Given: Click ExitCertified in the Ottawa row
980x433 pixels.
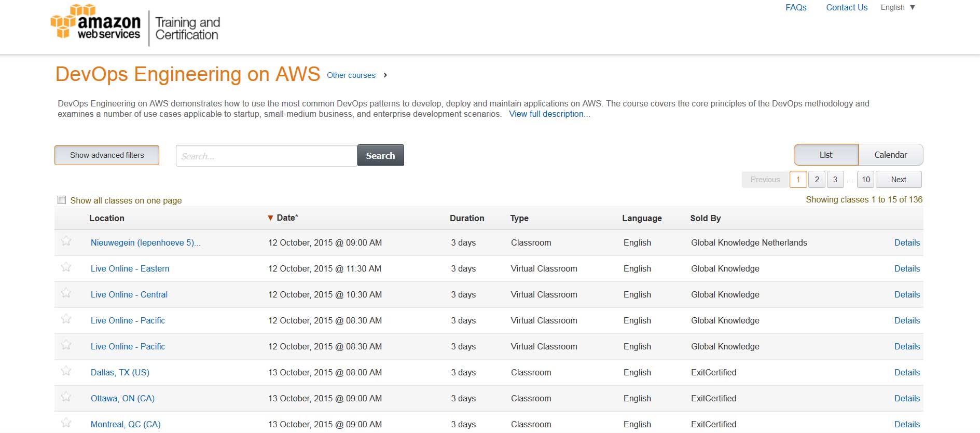Looking at the screenshot, I should click(x=713, y=398).
